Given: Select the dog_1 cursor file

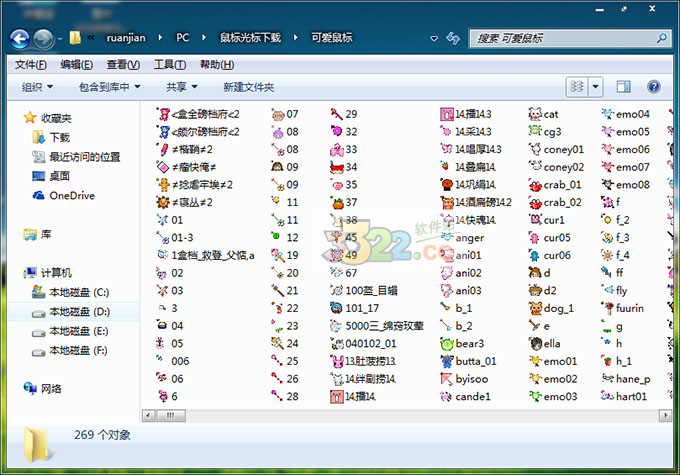Looking at the screenshot, I should (557, 308).
